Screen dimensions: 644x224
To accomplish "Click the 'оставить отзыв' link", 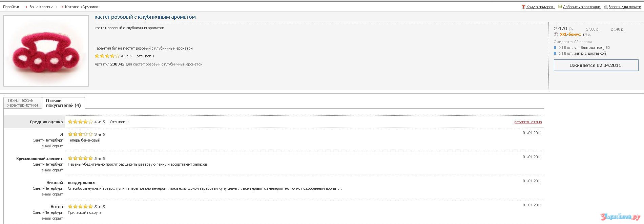I will 528,122.
